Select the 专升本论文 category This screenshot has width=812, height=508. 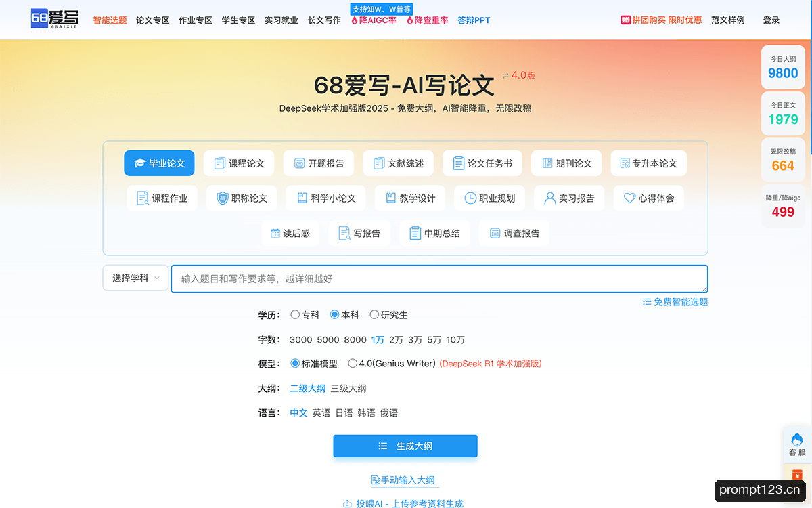649,163
